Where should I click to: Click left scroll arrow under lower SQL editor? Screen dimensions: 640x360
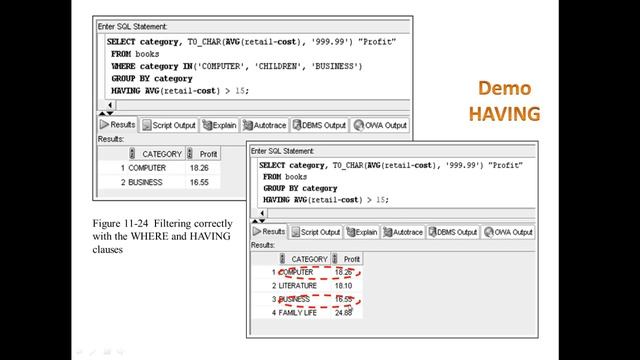[262, 213]
